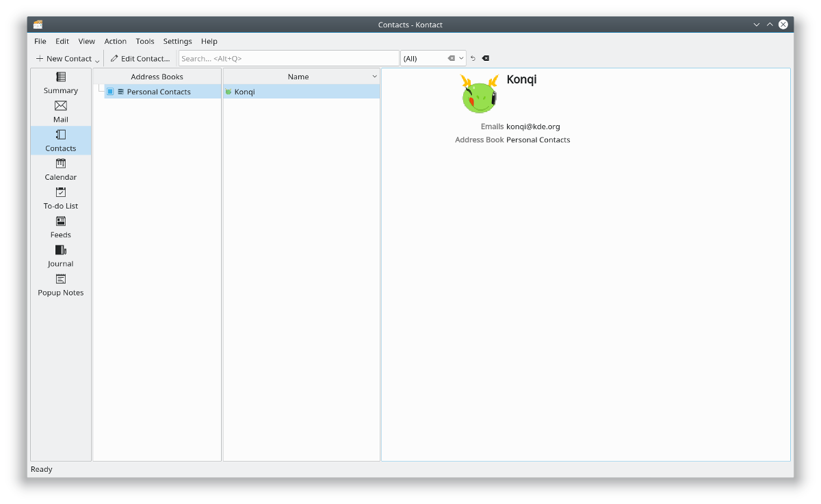Screen dimensions: 821x504
Task: Open the Journal section
Action: tap(61, 255)
